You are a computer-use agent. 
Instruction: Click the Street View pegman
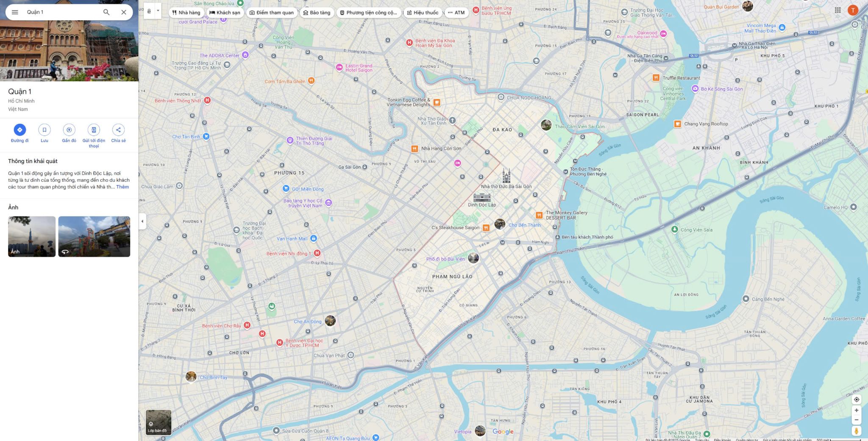(x=856, y=431)
